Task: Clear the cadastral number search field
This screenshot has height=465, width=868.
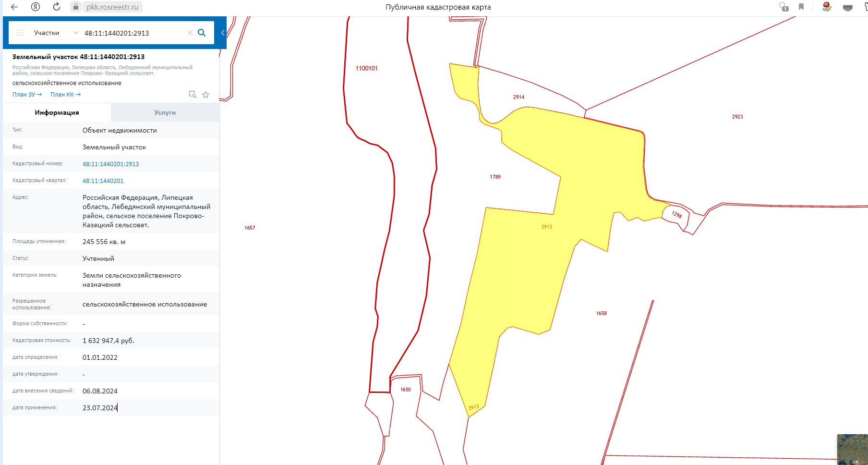Action: [x=190, y=33]
